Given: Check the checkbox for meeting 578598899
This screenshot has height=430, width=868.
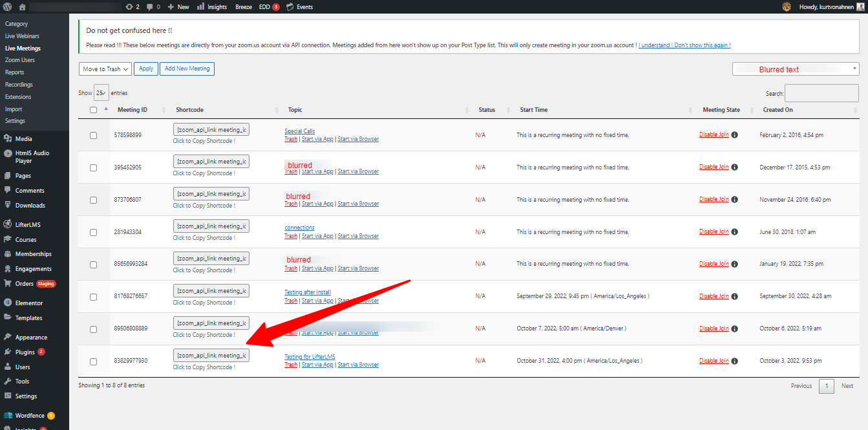Looking at the screenshot, I should pos(93,135).
